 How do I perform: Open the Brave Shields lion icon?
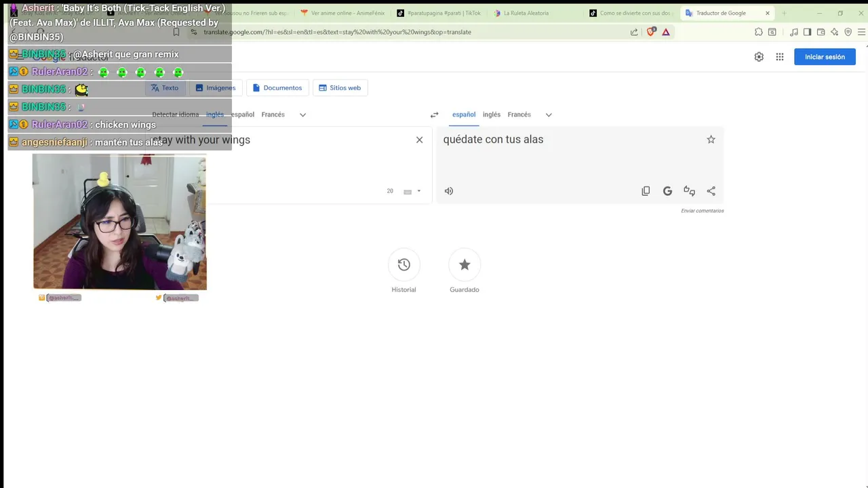point(652,32)
